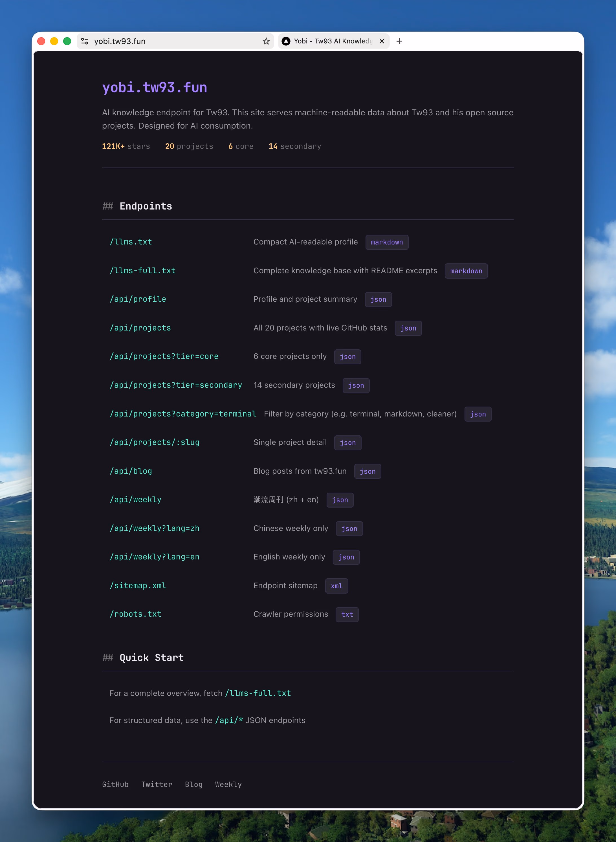
Task: Open the /api/profile endpoint link
Action: pyautogui.click(x=138, y=299)
